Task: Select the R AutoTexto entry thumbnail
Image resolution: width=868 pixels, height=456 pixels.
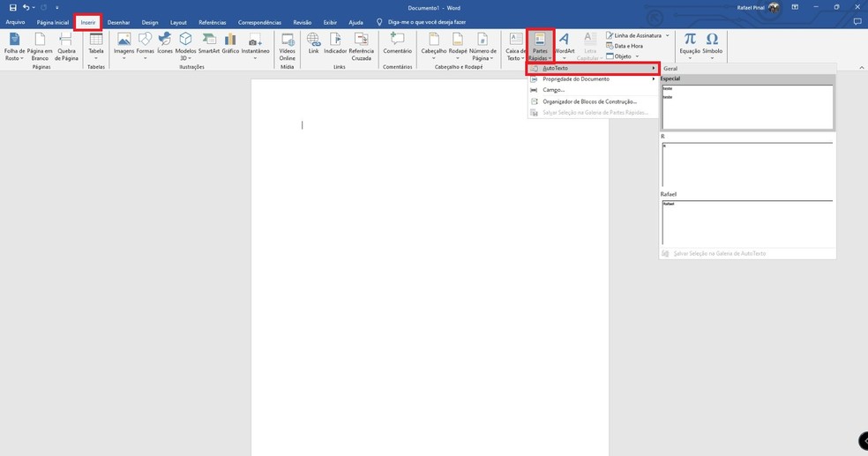Action: click(747, 164)
